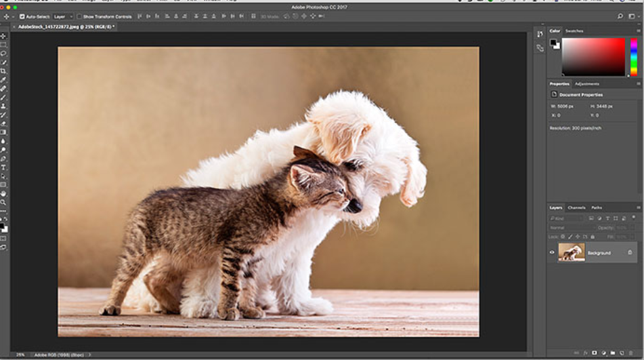Viewport: 644px width, 360px height.
Task: Create new fill or adjustment layer
Action: pos(604,353)
